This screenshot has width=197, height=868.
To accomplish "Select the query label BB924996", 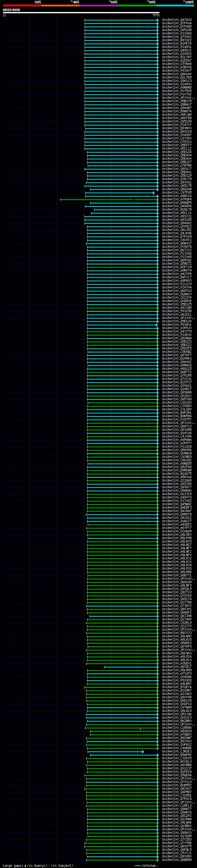I will click(11, 10).
